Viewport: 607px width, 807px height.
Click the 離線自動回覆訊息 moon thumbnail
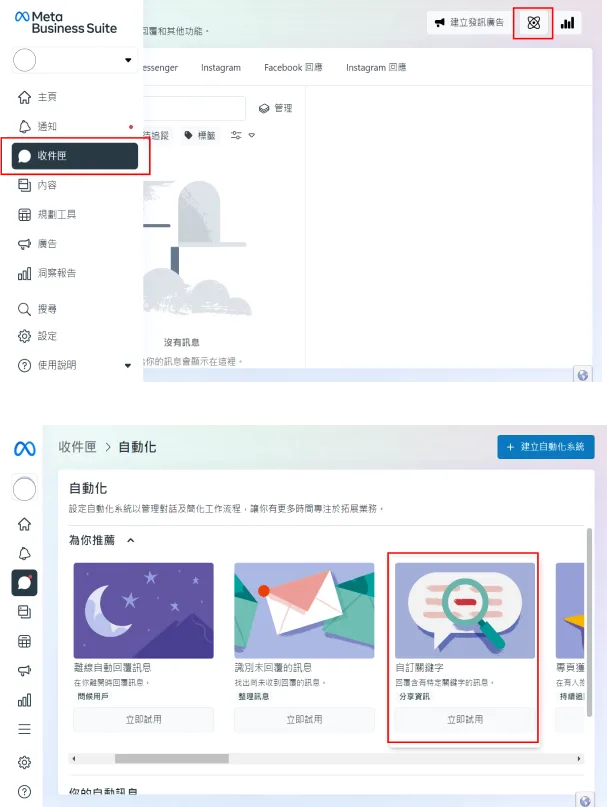pyautogui.click(x=144, y=610)
